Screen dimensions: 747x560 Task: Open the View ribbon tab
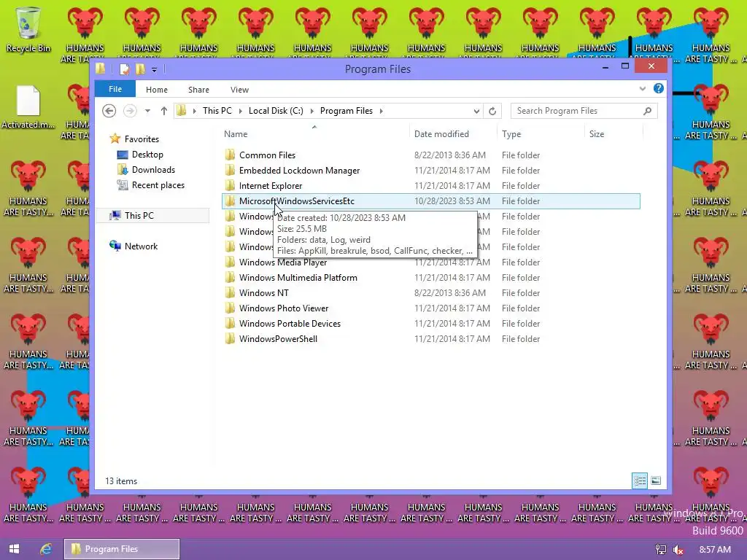[239, 90]
